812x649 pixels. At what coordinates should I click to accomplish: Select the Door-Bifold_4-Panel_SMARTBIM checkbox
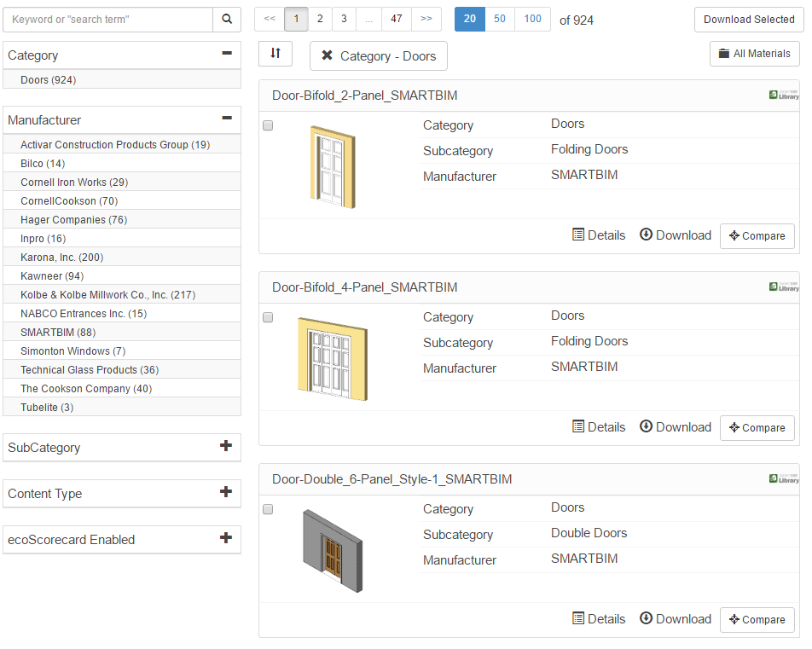click(x=268, y=317)
